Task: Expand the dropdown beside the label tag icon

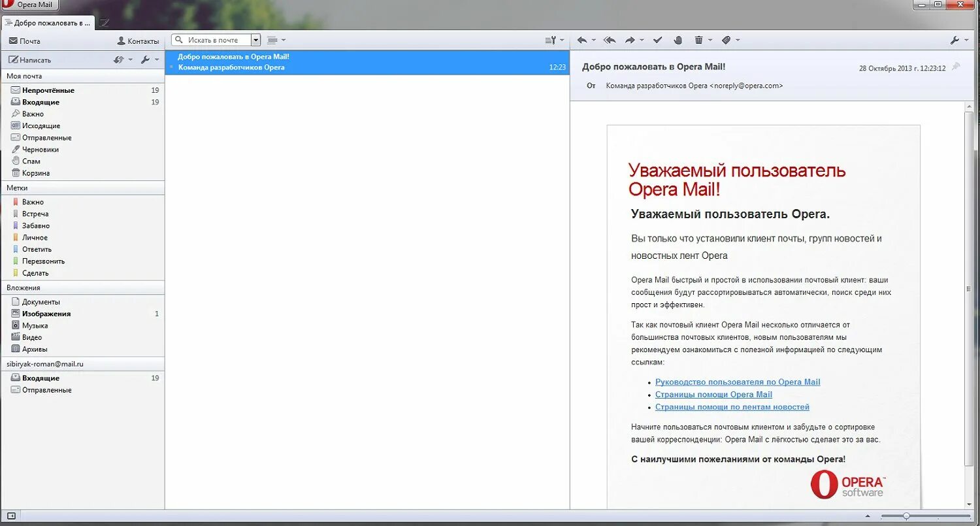Action: (x=738, y=41)
